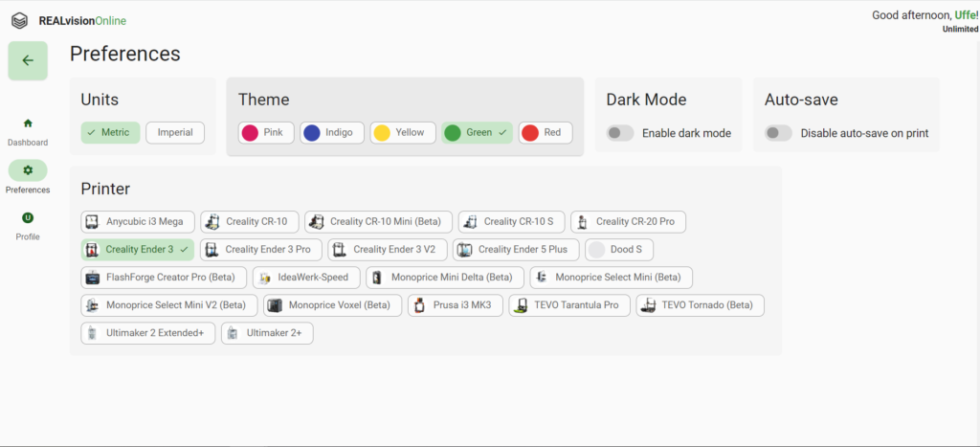The height and width of the screenshot is (447, 980).
Task: Click the pink color circle
Action: [x=250, y=132]
